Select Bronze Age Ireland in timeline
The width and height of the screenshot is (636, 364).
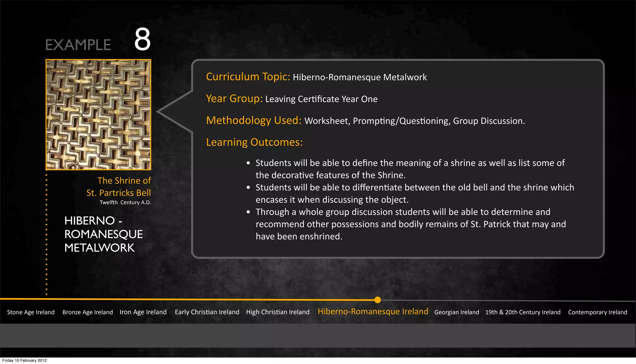click(88, 312)
